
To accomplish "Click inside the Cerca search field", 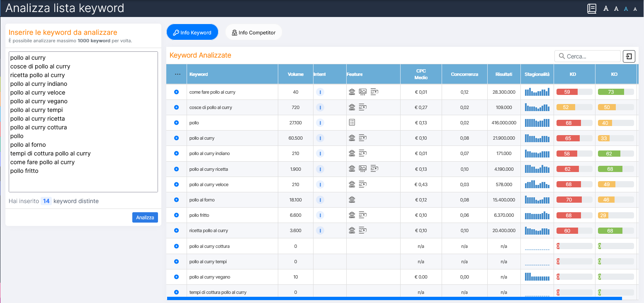I will point(589,56).
